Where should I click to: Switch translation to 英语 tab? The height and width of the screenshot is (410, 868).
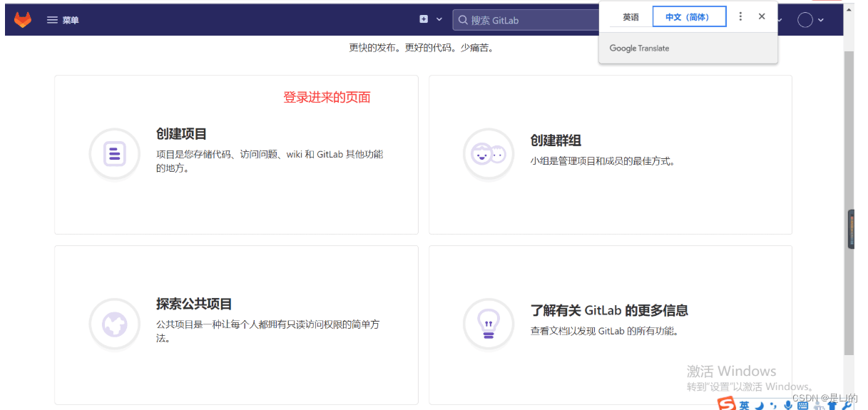click(x=630, y=17)
